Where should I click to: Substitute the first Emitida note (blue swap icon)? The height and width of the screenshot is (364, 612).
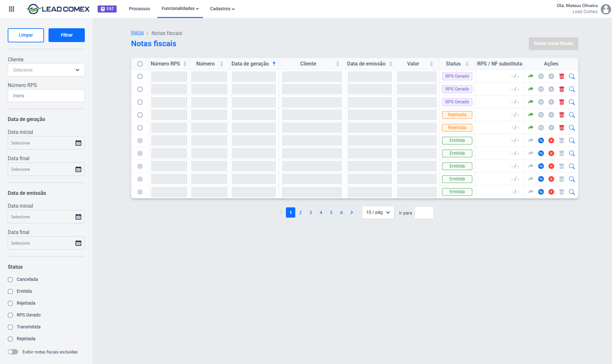[541, 141]
